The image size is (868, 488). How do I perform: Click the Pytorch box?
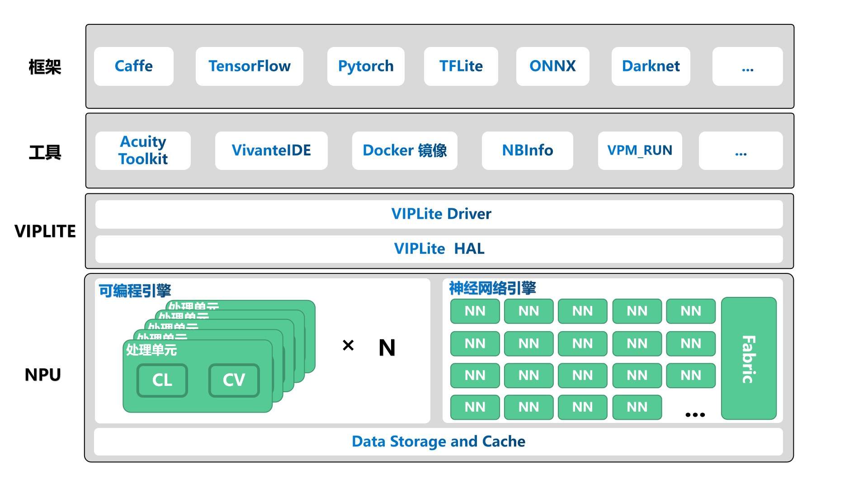366,66
